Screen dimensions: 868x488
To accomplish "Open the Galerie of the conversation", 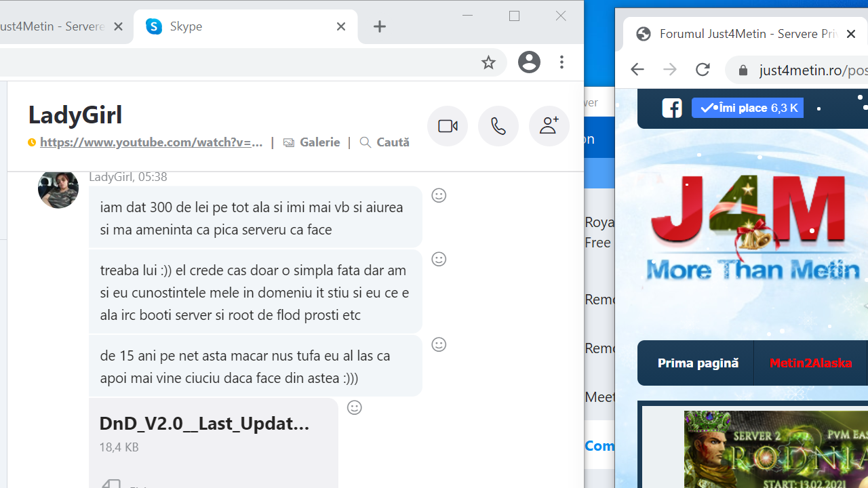I will [x=312, y=142].
